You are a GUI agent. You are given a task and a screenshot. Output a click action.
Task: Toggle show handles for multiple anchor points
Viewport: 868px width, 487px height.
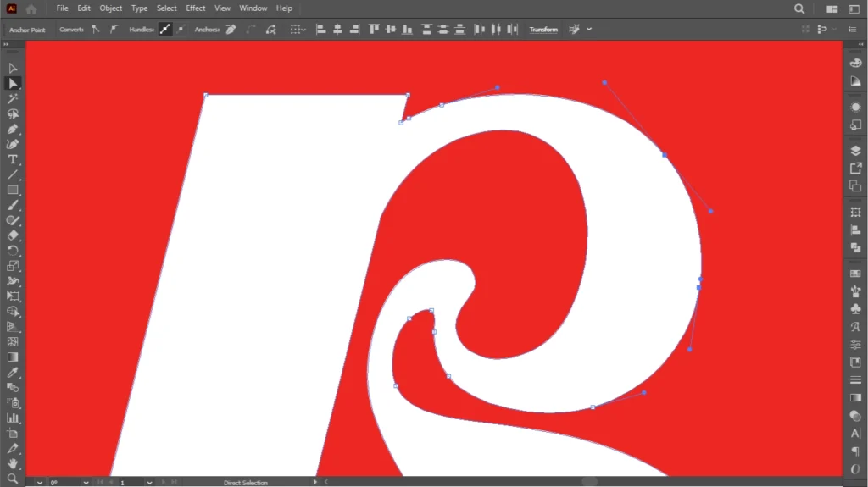(165, 29)
